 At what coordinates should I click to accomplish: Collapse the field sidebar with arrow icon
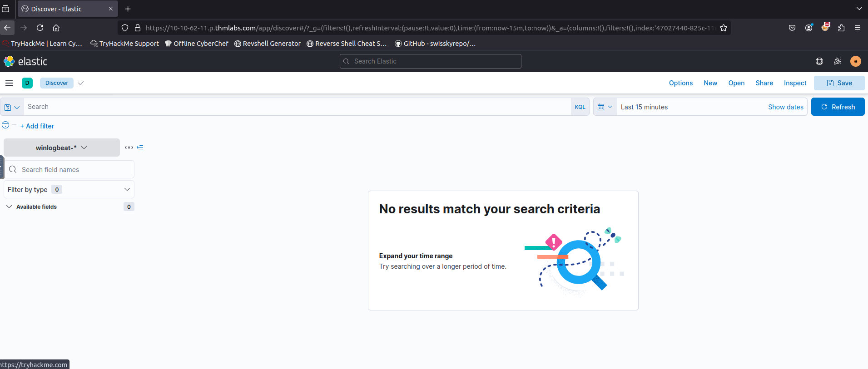click(140, 148)
